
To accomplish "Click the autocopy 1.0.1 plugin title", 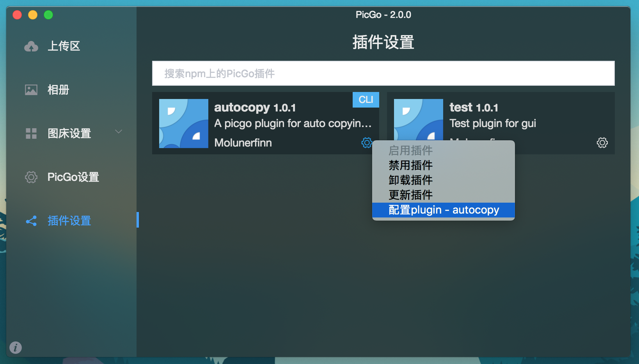I will point(255,108).
